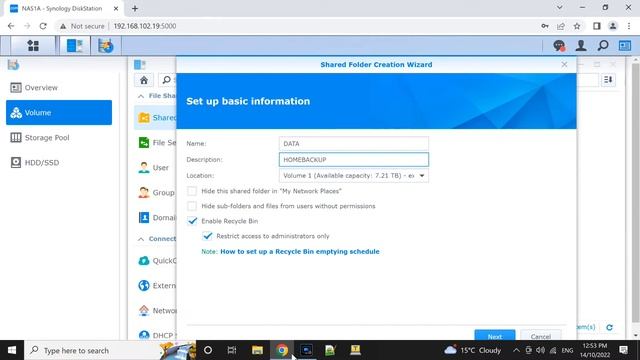Open the DSM Main Menu grid icon
This screenshot has height=360, width=640.
[x=33, y=46]
